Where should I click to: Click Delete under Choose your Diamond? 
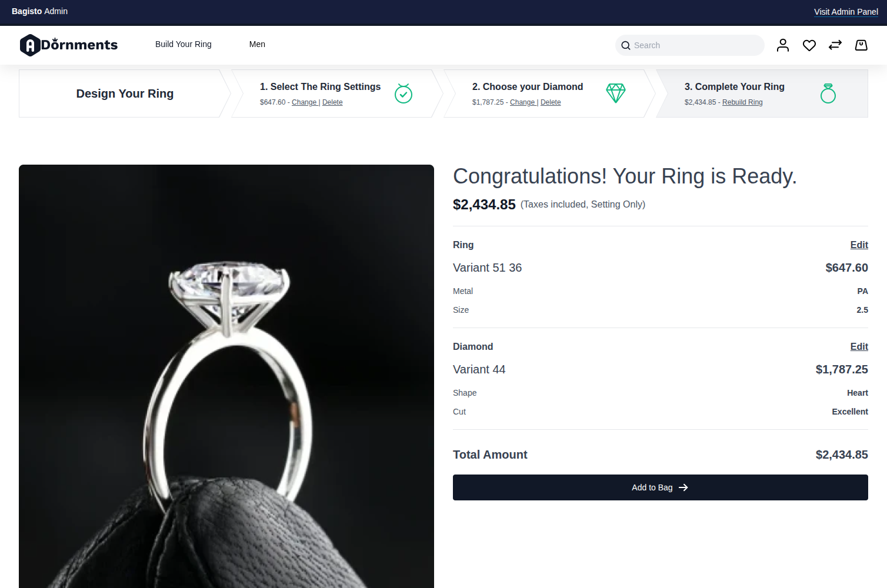coord(551,102)
